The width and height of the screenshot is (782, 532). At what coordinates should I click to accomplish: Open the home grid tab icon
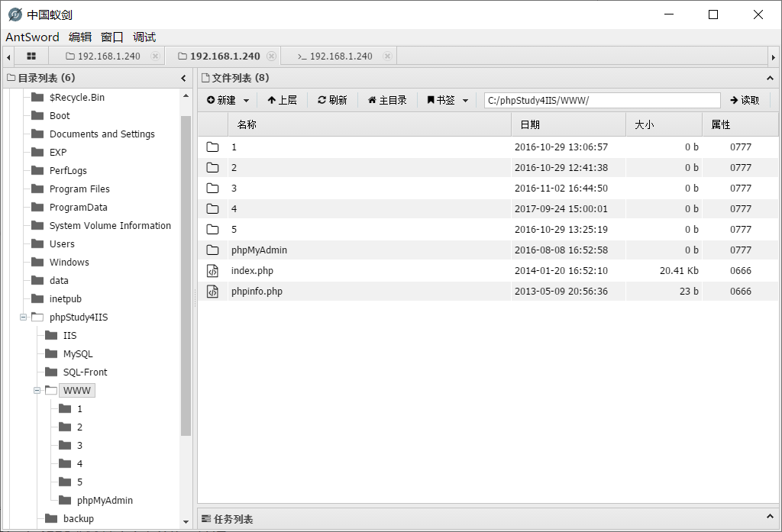pos(31,56)
